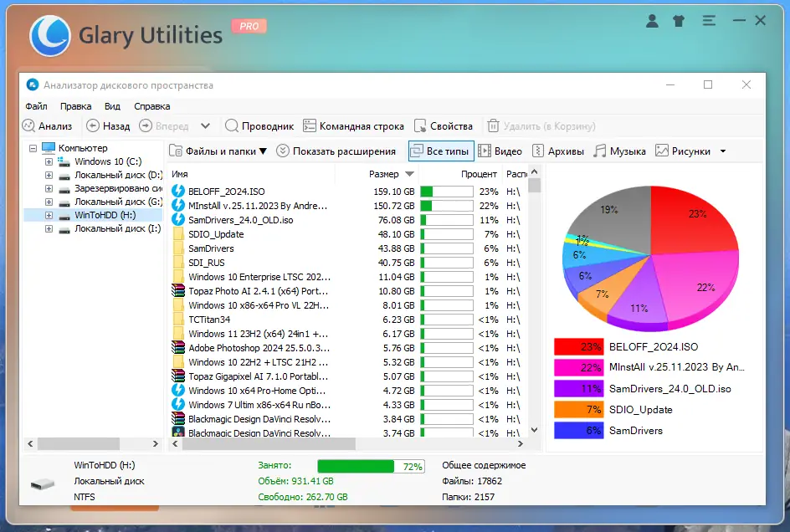Select the TCTitan34 folder icon

coord(178,319)
